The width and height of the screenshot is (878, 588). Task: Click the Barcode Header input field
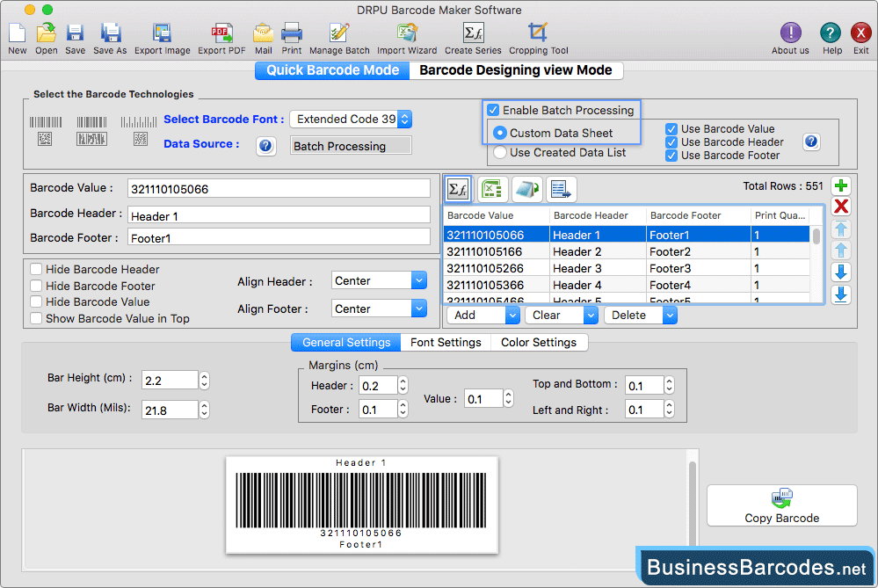click(x=279, y=215)
